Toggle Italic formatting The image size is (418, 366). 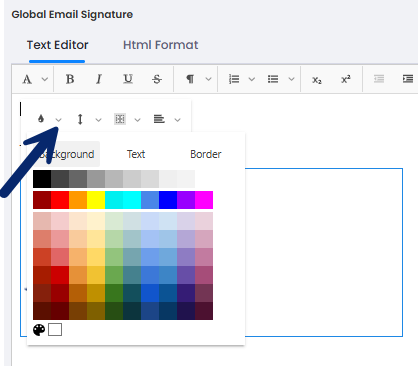pos(99,79)
